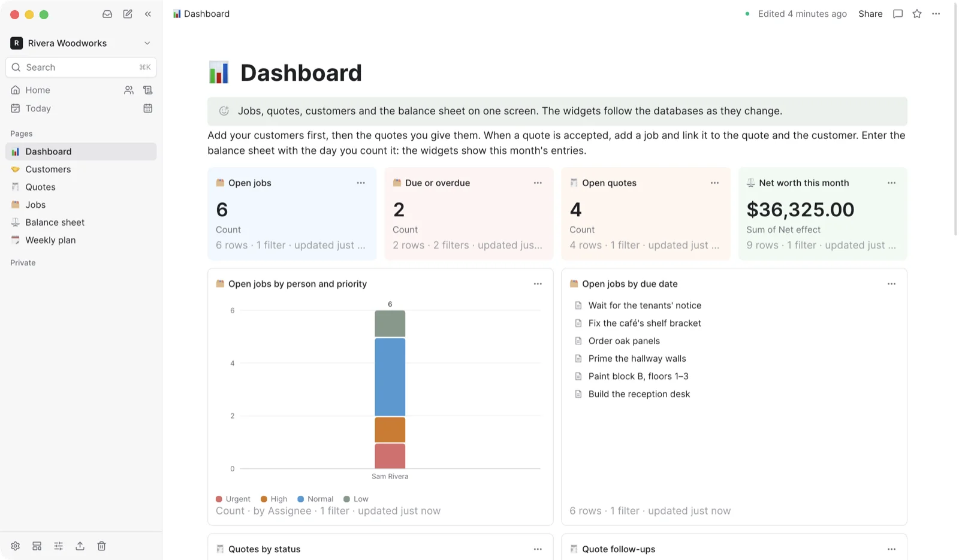Open the templates icon in sidebar footer
The image size is (959, 560).
coord(37,546)
